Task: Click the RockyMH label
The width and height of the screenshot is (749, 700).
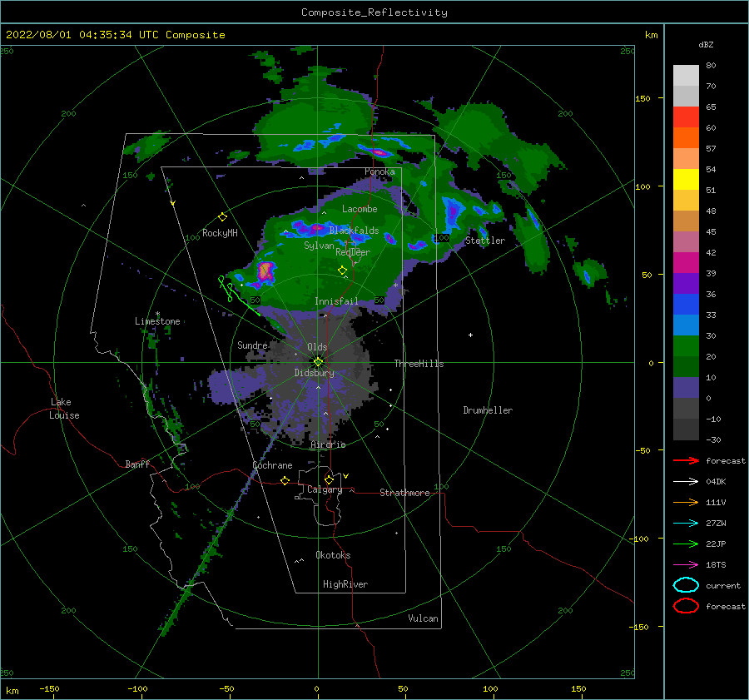Action: (220, 233)
